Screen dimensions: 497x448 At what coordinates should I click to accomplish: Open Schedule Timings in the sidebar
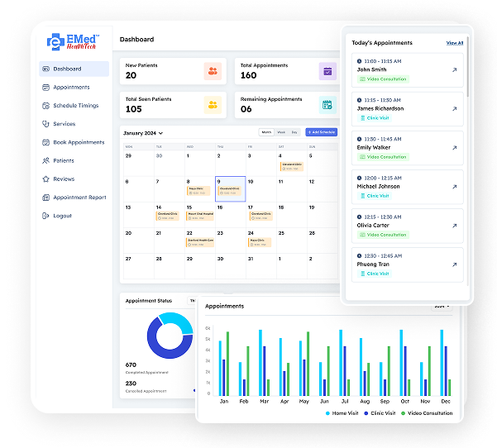(x=74, y=106)
